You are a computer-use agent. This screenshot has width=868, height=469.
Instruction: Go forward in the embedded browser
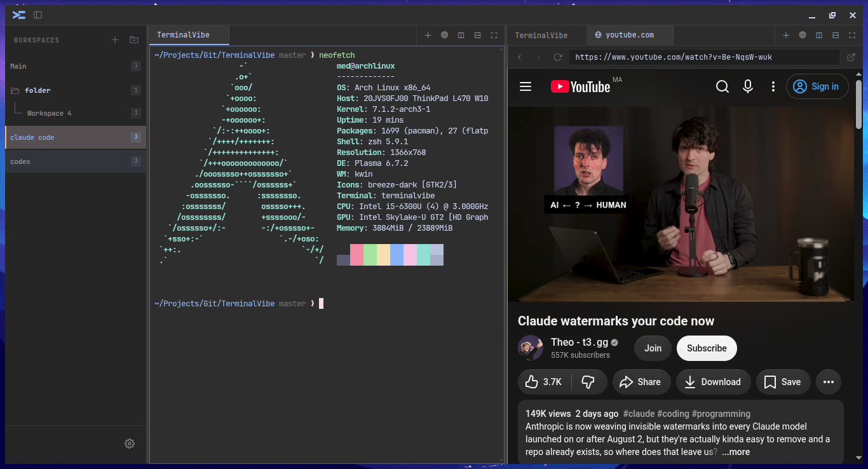(x=539, y=57)
